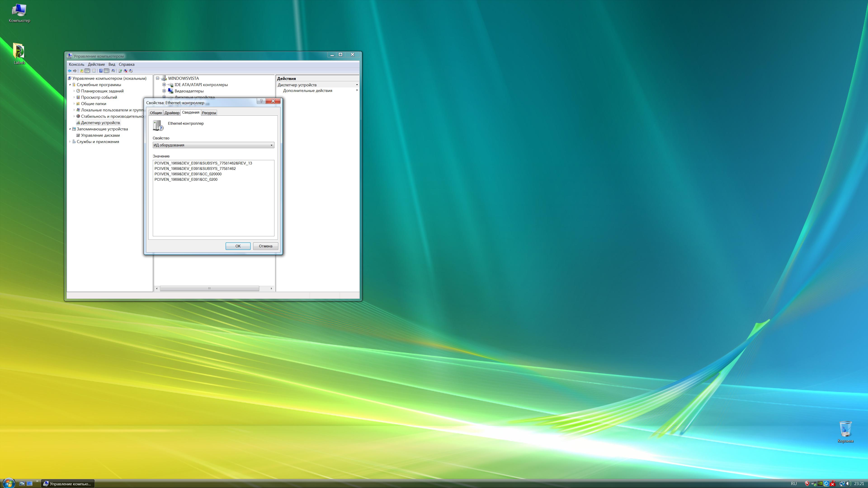Click the Отмена button
This screenshot has width=868, height=488.
click(265, 246)
